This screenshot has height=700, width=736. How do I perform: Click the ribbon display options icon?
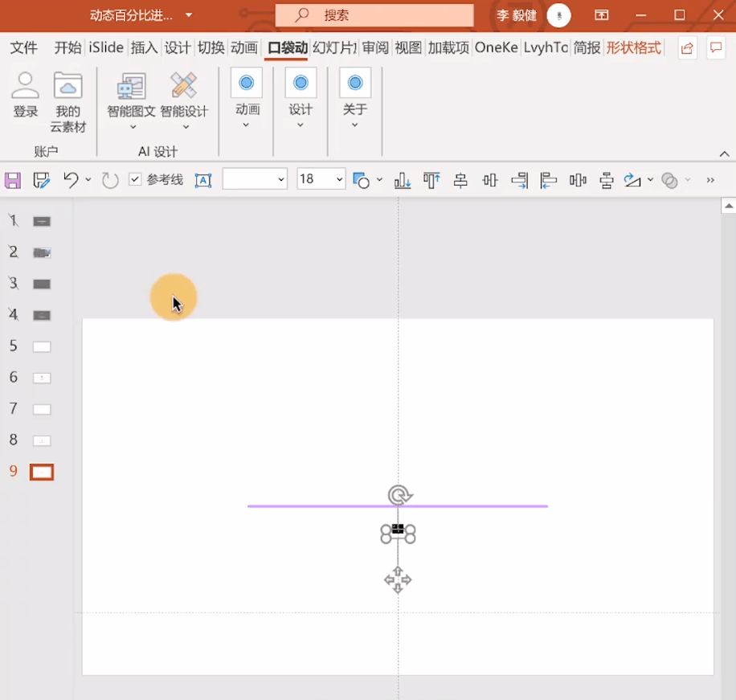[x=601, y=15]
